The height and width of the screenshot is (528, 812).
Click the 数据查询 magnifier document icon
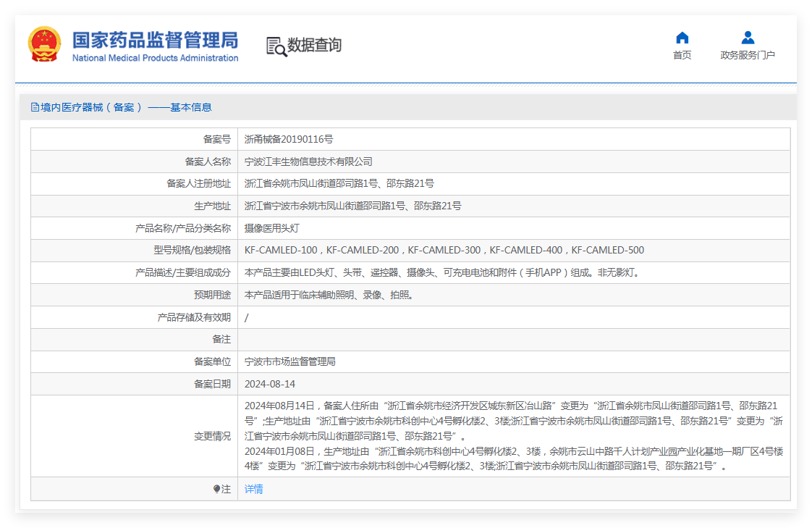(x=276, y=46)
